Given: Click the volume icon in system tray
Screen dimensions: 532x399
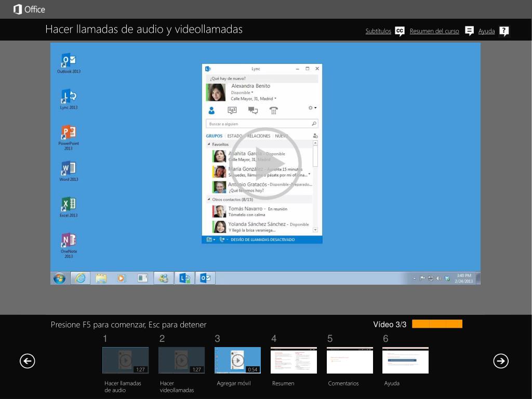Looking at the screenshot, I should click(x=438, y=278).
